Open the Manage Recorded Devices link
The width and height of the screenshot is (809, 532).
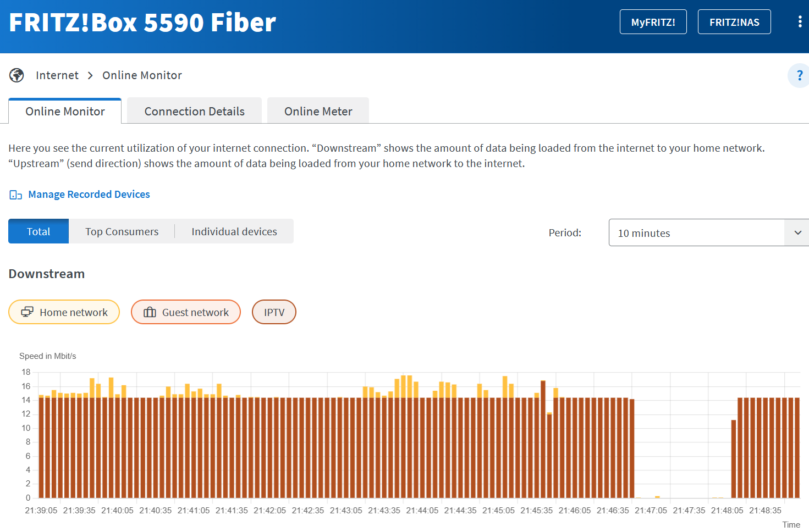click(x=89, y=195)
